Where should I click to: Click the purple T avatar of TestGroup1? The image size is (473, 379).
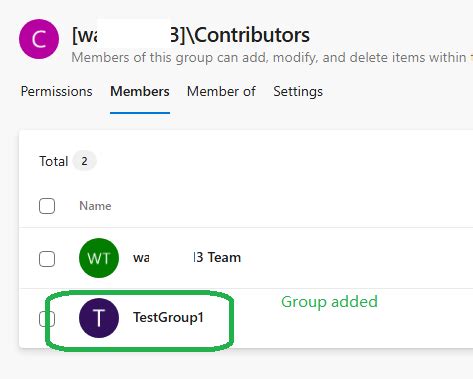pos(99,318)
